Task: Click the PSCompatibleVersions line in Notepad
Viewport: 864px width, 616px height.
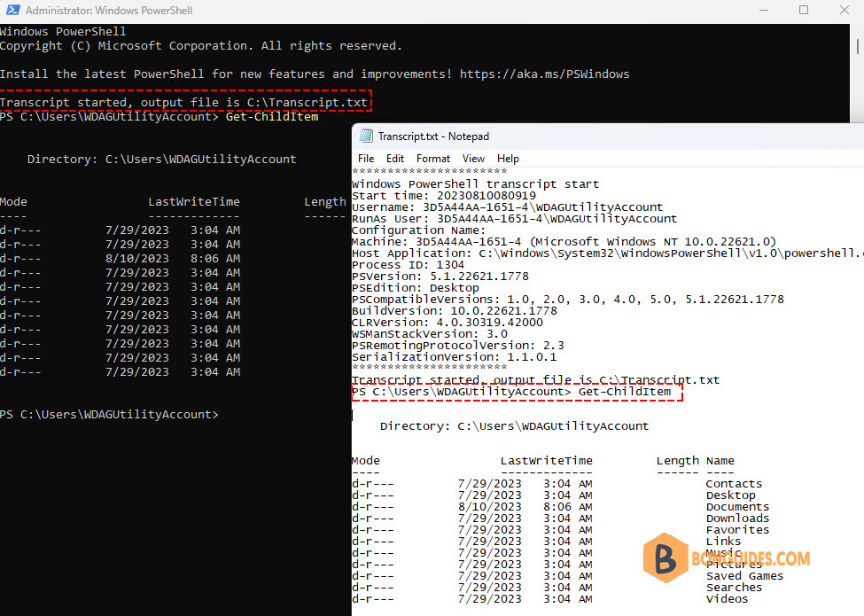Action: pos(567,300)
